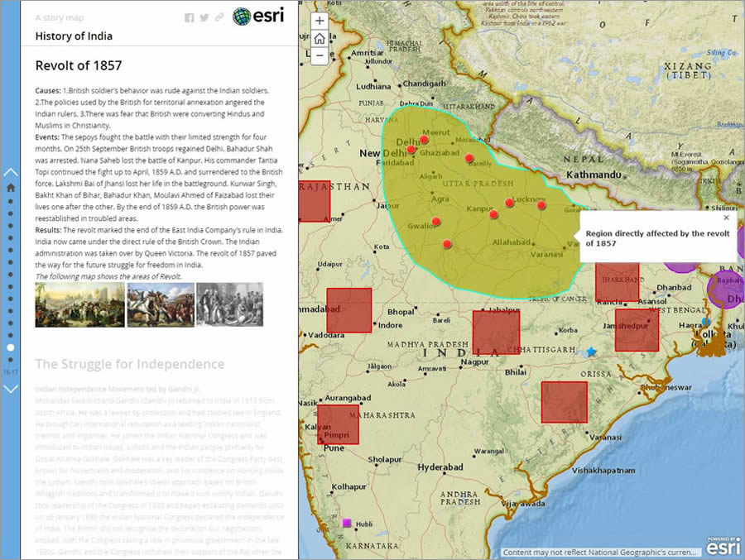Click the red marker east of Lucknow
The height and width of the screenshot is (560, 745).
[x=541, y=205]
